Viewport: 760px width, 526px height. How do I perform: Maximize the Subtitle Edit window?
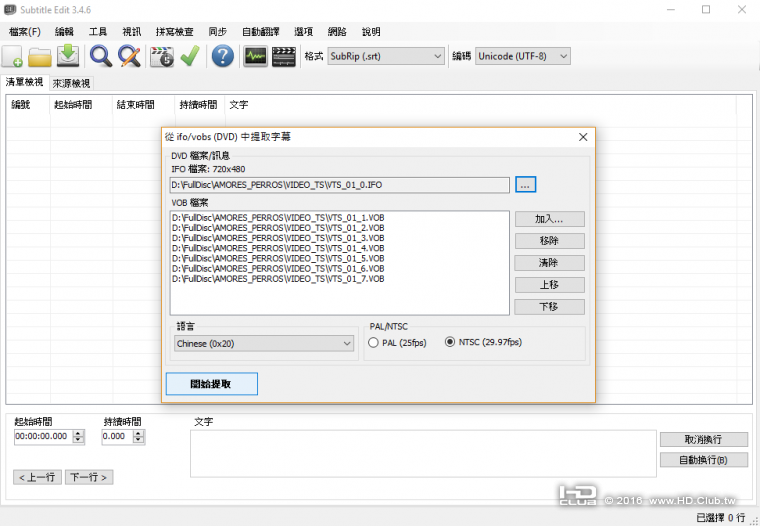pyautogui.click(x=706, y=10)
